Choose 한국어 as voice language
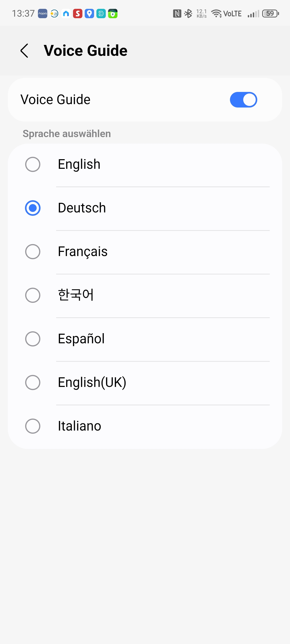Viewport: 290px width, 644px height. [x=33, y=295]
